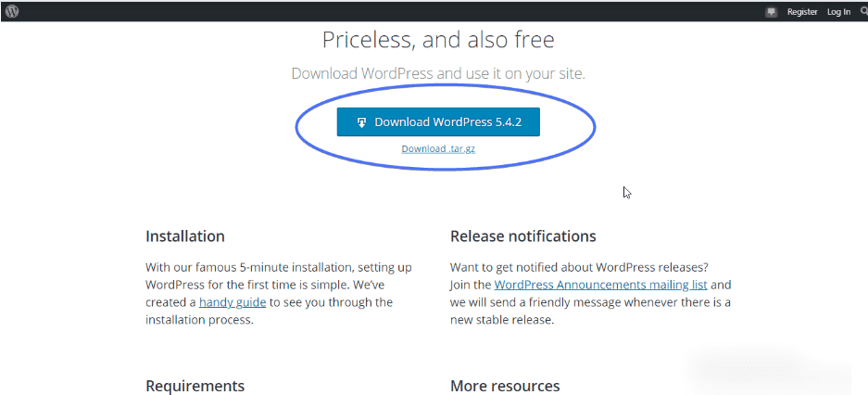This screenshot has width=868, height=395.
Task: Click the "Priceless, and also free" headline
Action: (x=438, y=40)
